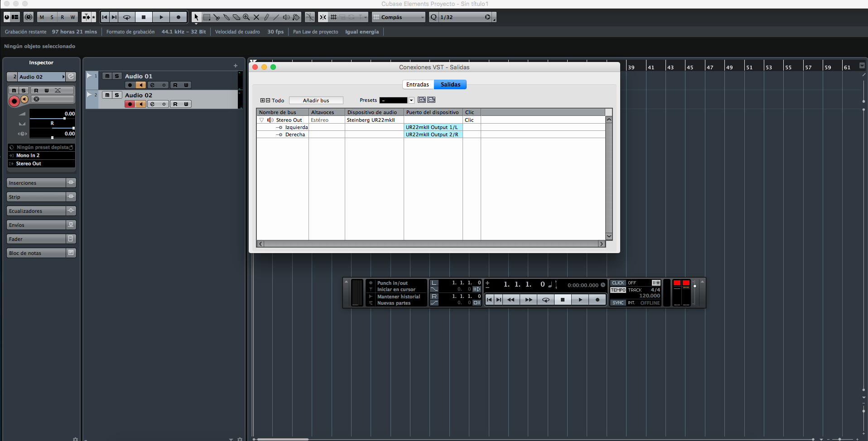Select the Salidas tab
This screenshot has height=441, width=868.
pos(450,85)
